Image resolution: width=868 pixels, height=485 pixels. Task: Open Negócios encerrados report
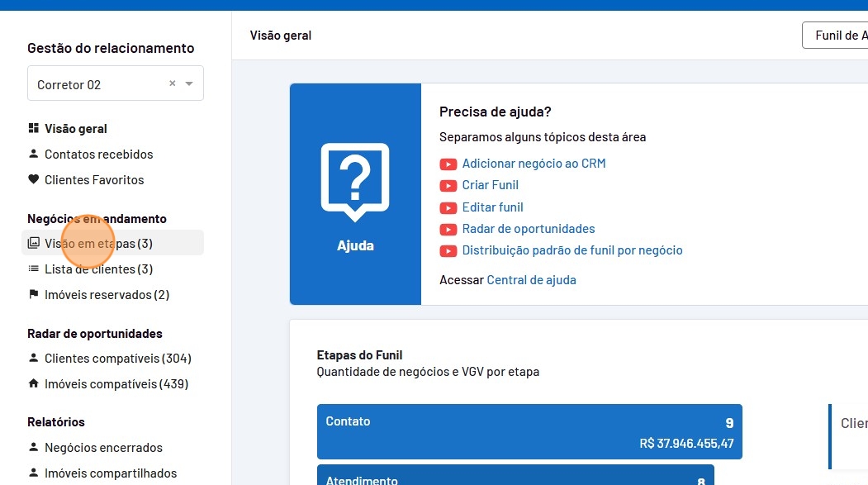click(x=103, y=448)
